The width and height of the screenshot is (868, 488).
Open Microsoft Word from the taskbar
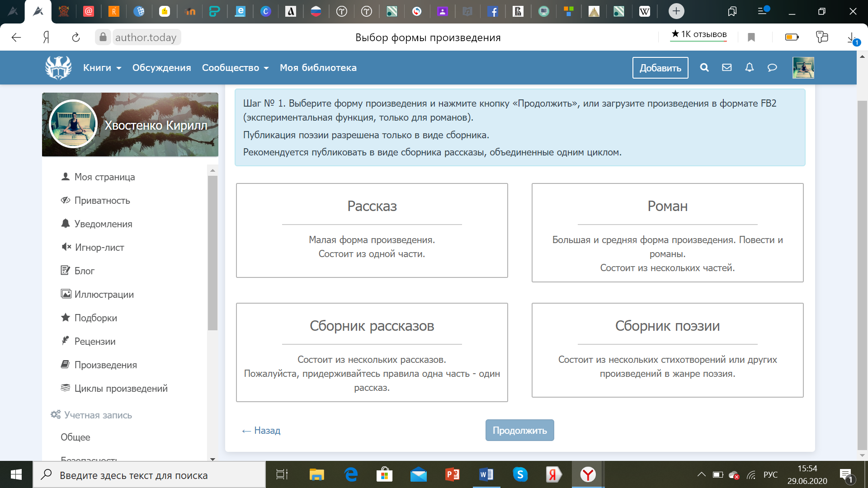[486, 474]
